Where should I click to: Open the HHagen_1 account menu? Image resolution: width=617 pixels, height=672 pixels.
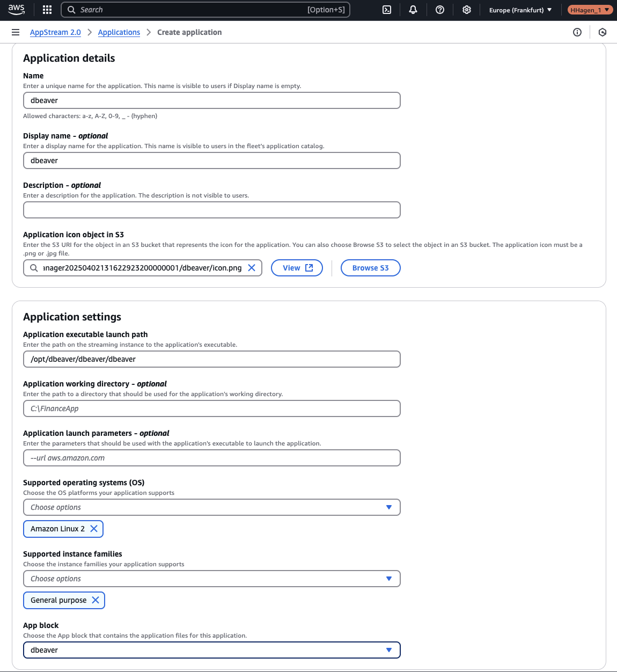(589, 9)
